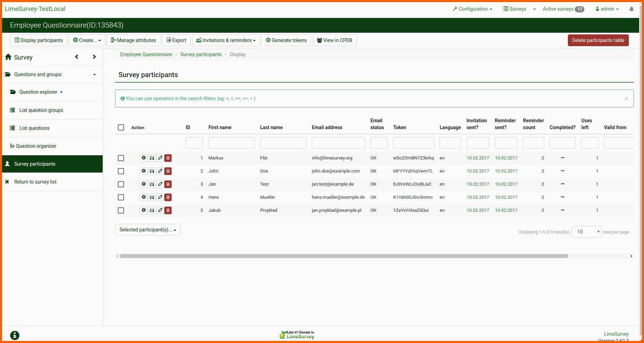Click Delete participants table button
644x343 pixels.
coord(598,40)
